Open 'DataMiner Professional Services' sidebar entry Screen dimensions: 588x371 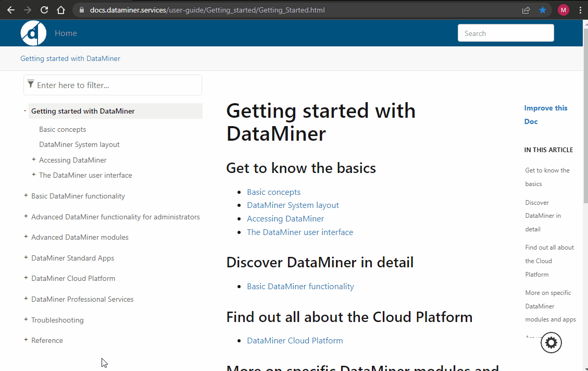pos(82,299)
